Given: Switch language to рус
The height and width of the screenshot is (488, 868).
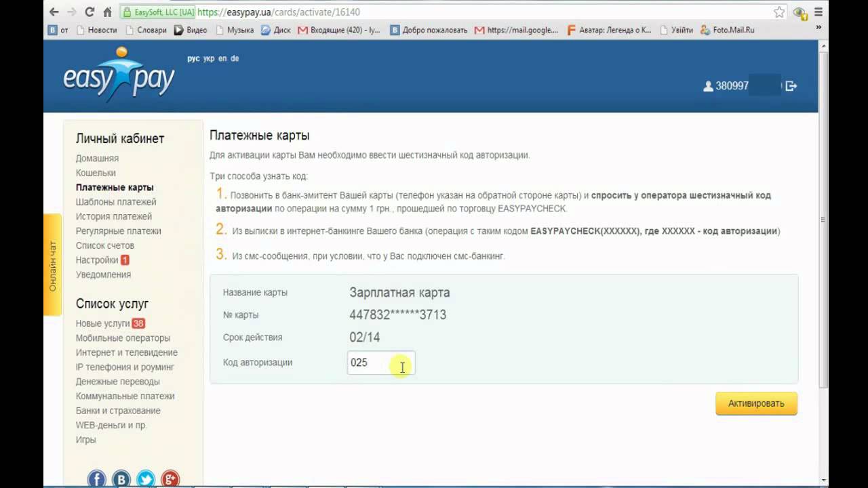Looking at the screenshot, I should pos(193,59).
